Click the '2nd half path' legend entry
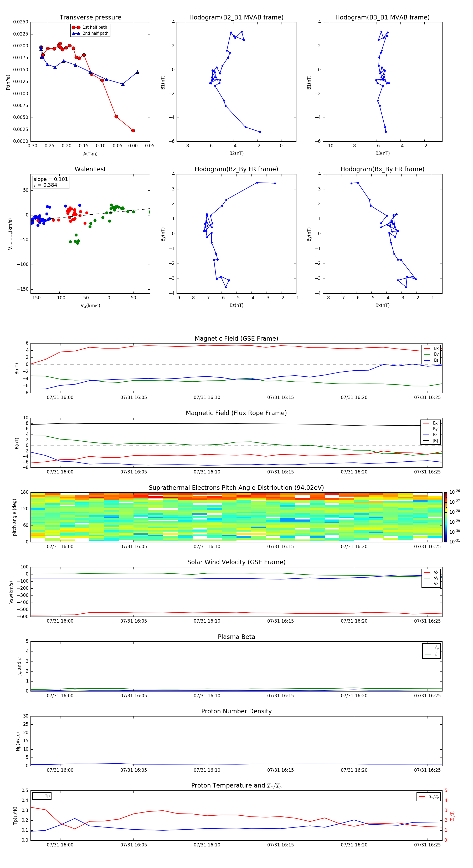 (x=90, y=33)
